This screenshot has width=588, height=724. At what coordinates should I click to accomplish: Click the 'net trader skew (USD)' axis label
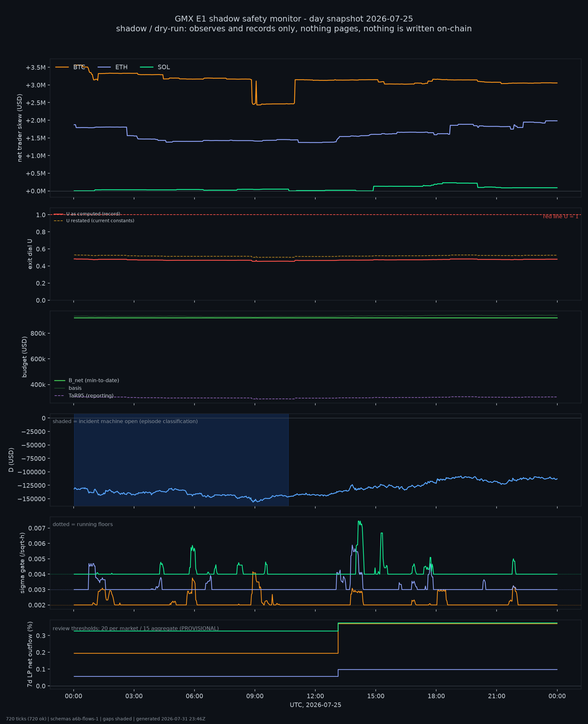[20, 128]
